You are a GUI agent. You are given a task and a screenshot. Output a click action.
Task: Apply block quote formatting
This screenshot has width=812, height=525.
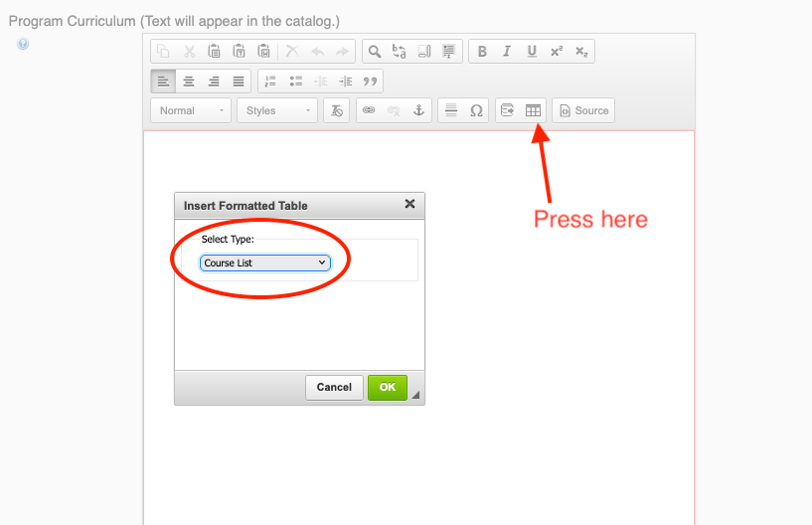click(371, 82)
